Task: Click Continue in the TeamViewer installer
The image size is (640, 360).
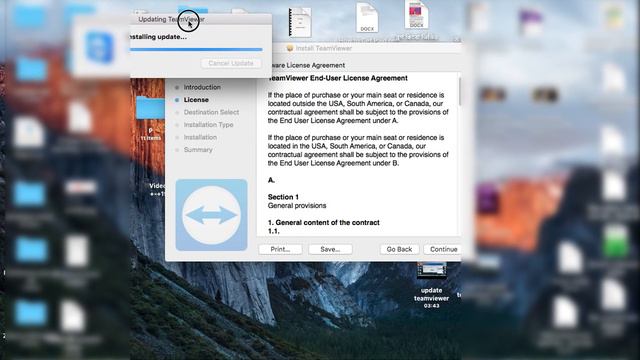Action: point(443,249)
